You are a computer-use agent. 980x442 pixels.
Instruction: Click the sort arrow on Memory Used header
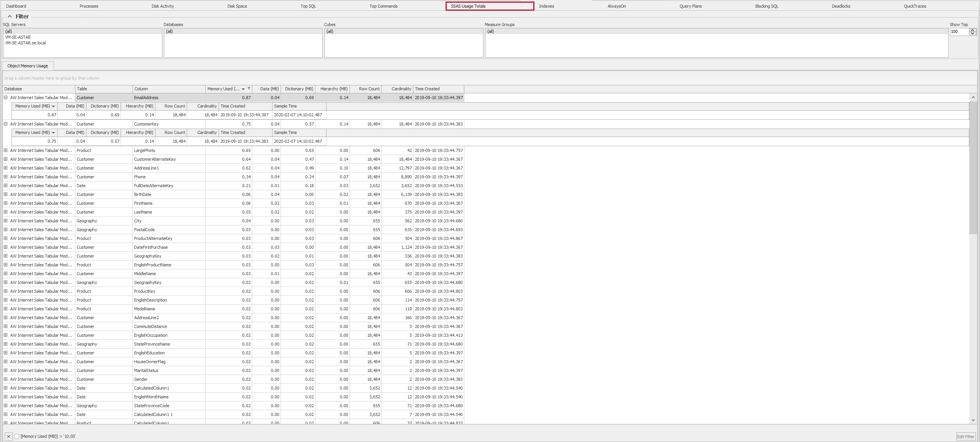click(x=243, y=89)
